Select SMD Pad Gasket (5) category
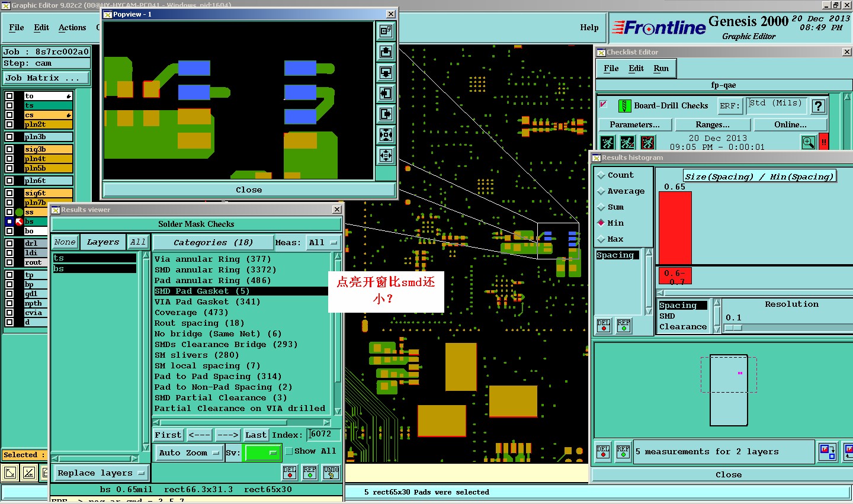The image size is (853, 504). coord(242,291)
